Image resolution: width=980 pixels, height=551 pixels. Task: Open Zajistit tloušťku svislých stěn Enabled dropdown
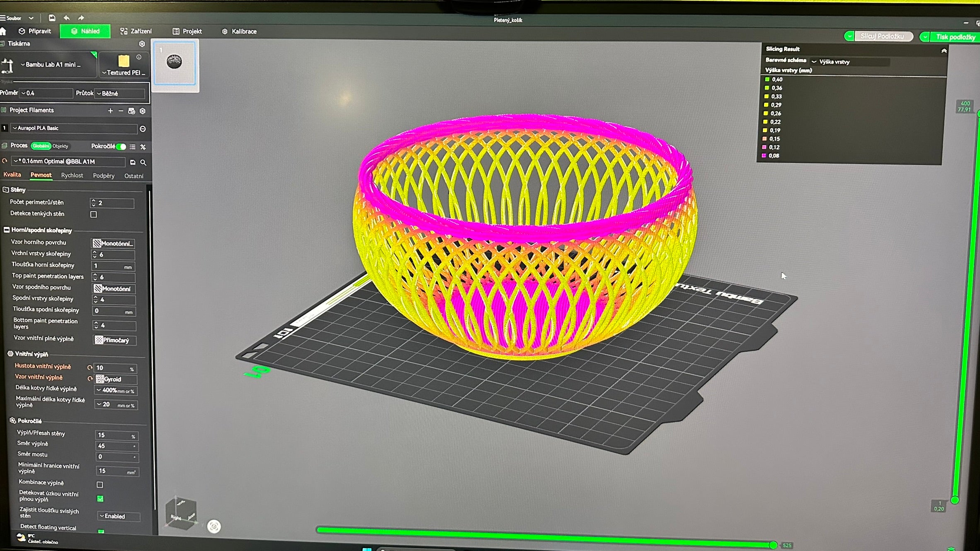click(119, 516)
